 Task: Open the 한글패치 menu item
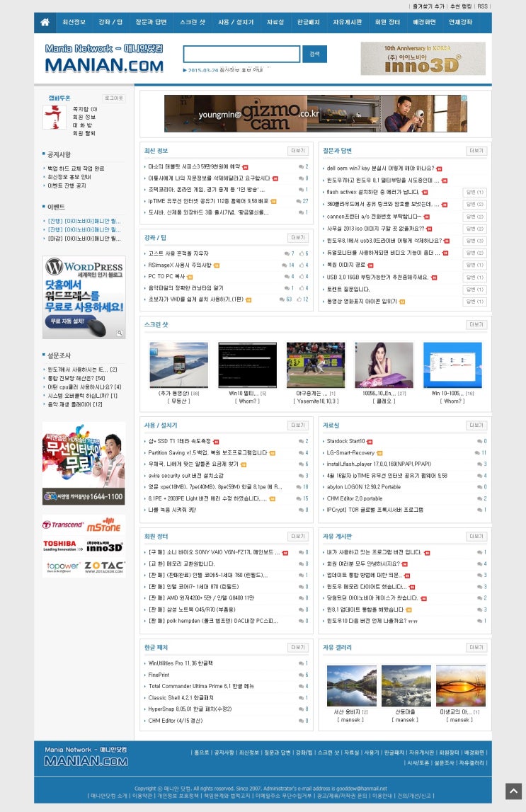click(x=308, y=22)
